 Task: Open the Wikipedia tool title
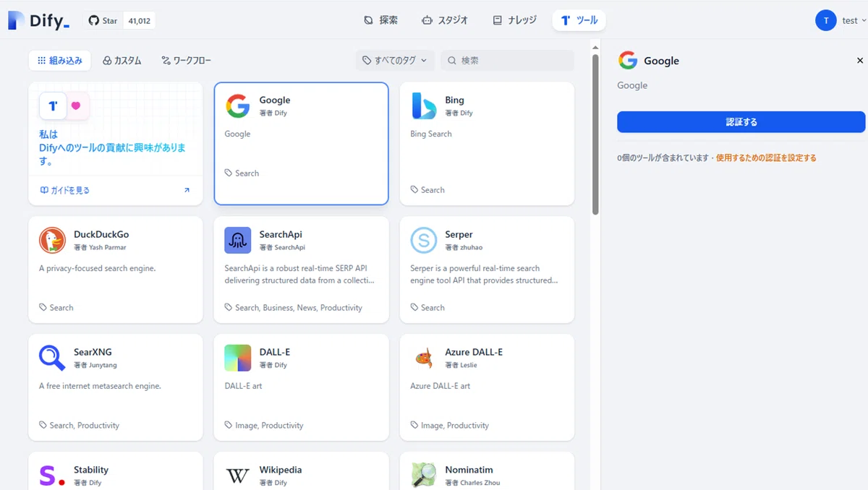281,470
